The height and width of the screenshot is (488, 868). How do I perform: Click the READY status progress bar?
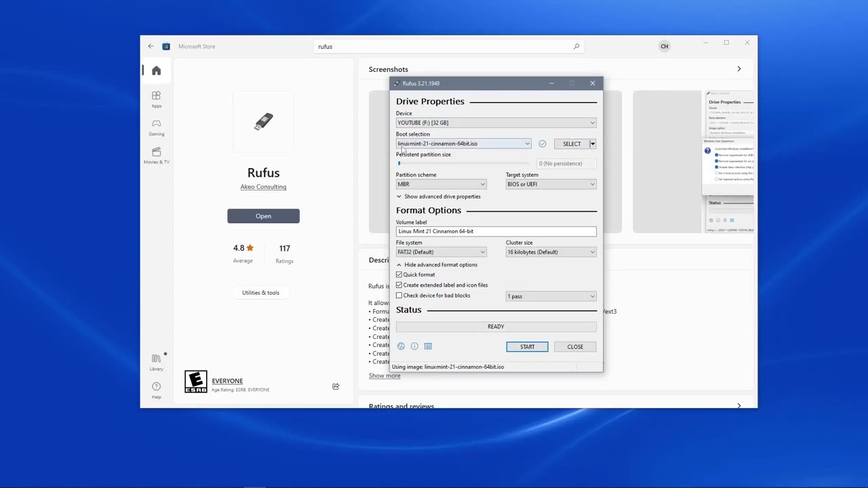(x=496, y=327)
